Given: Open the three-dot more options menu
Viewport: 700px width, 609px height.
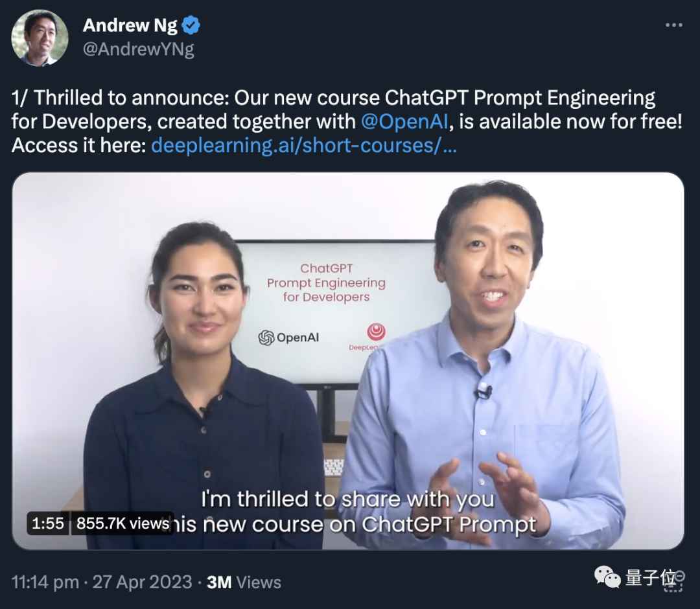Looking at the screenshot, I should point(673,25).
